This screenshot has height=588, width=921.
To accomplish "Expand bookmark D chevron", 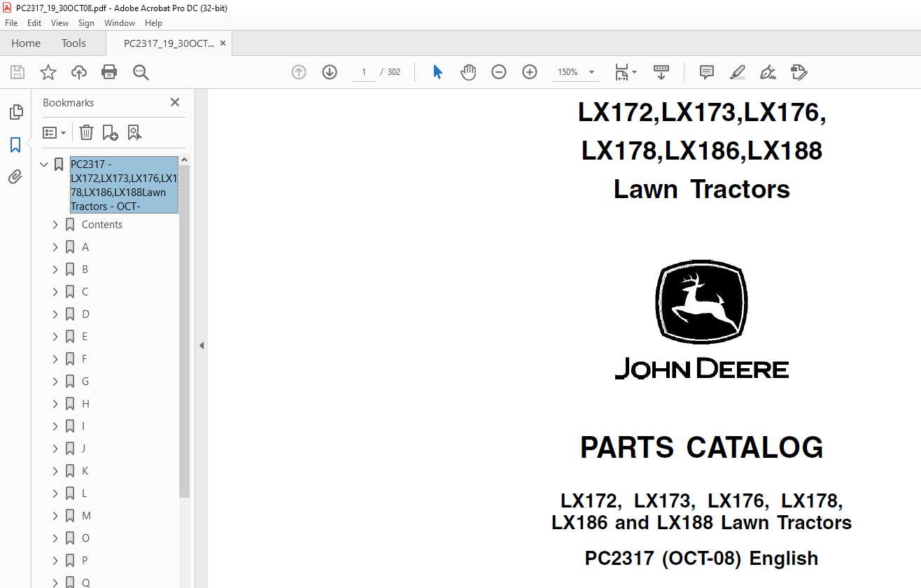I will [55, 314].
